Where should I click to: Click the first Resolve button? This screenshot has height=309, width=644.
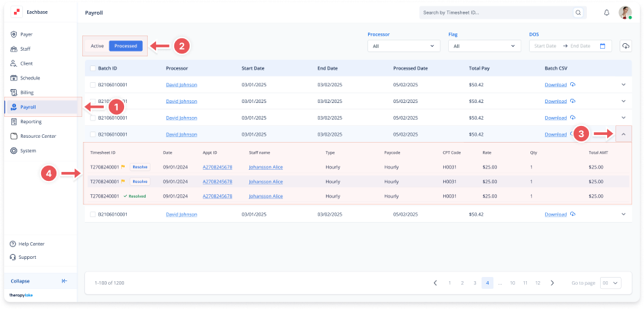pos(140,167)
